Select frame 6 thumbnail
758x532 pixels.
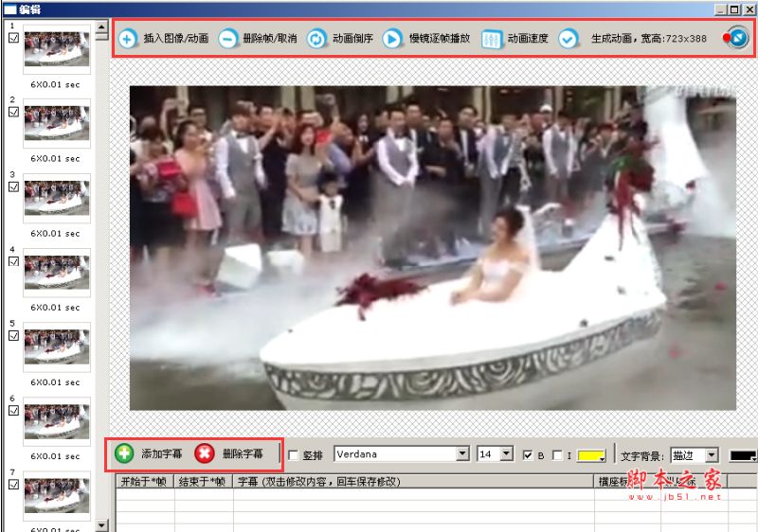click(x=57, y=421)
